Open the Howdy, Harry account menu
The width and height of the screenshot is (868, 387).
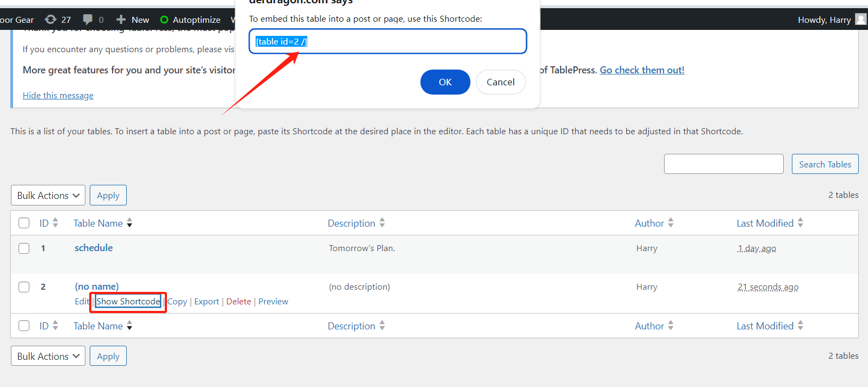[824, 20]
